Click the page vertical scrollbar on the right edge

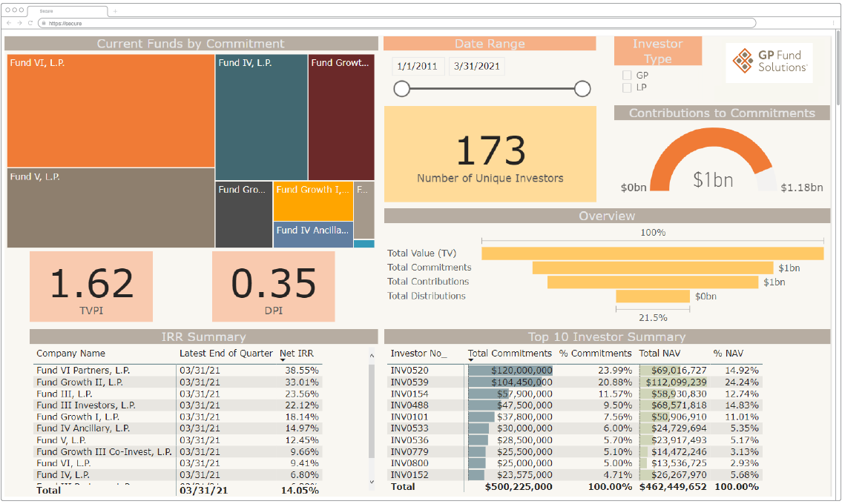pos(838,67)
